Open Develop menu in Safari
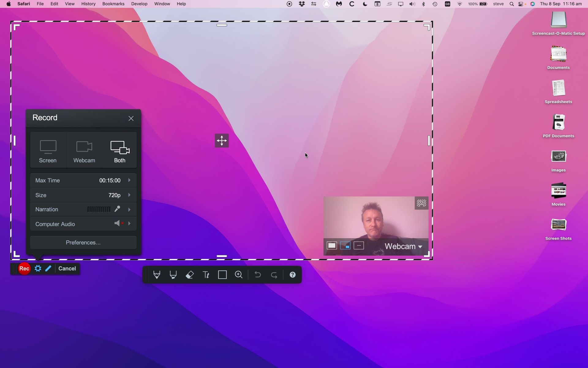The width and height of the screenshot is (588, 368). 139,4
